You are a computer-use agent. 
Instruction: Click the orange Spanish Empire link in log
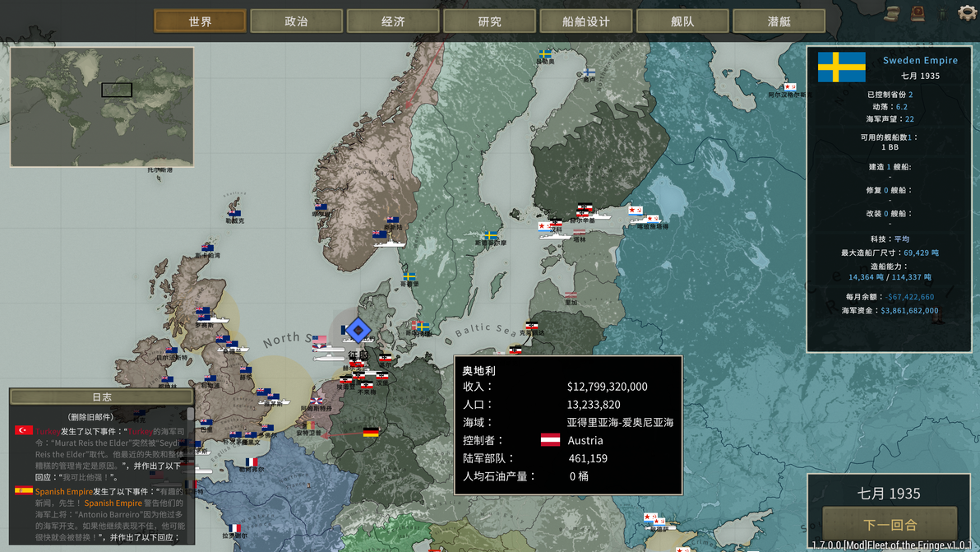click(64, 491)
